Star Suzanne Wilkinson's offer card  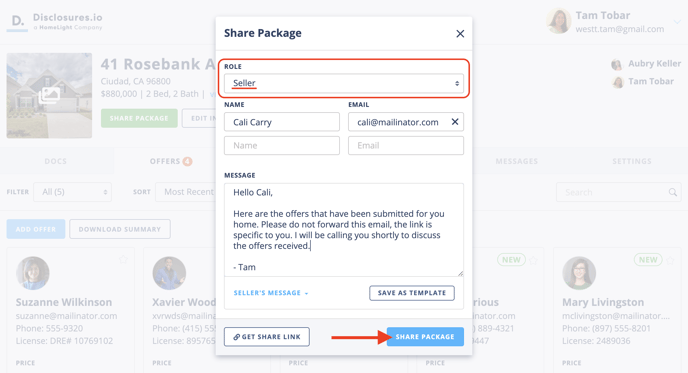click(x=123, y=260)
